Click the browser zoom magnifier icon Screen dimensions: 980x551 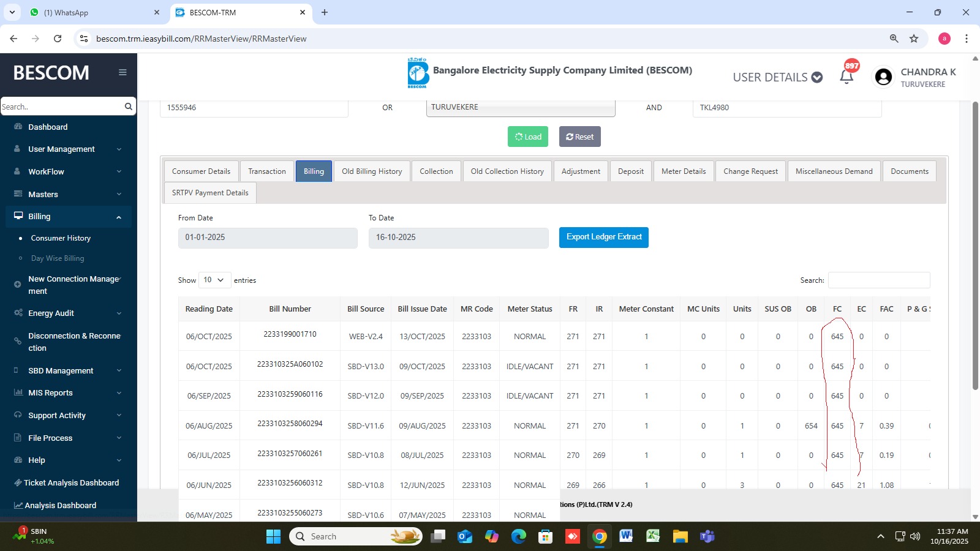[x=894, y=39]
